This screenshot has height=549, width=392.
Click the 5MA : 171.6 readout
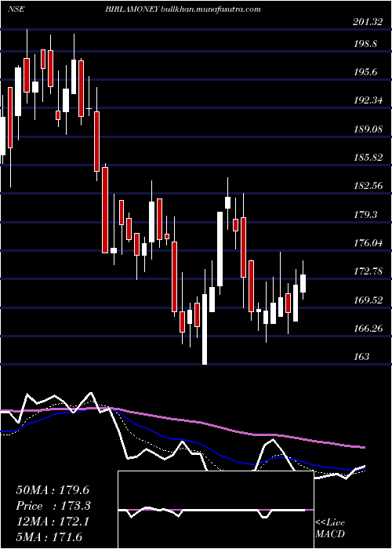click(x=49, y=537)
